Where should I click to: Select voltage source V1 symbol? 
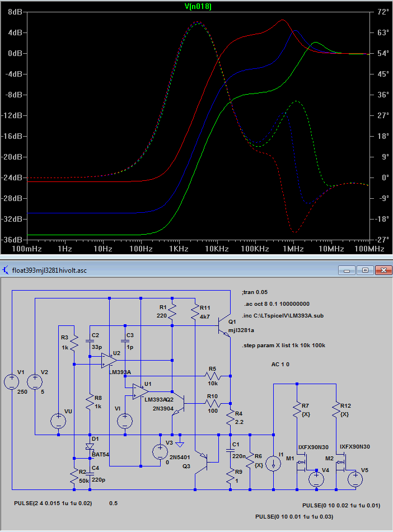(x=12, y=382)
